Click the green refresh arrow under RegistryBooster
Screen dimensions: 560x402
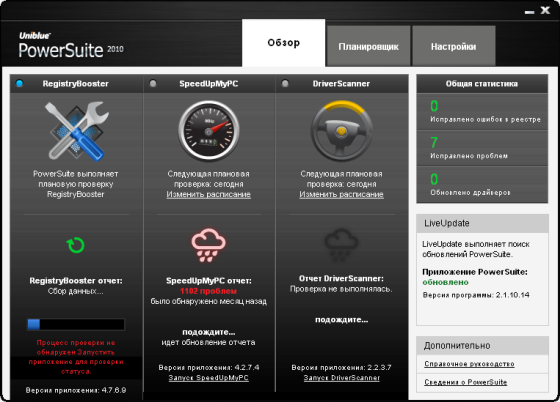76,245
